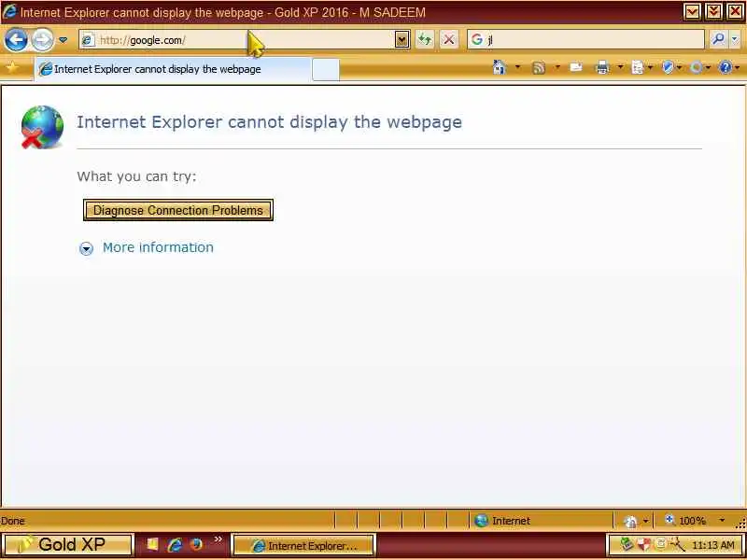Click Diagnose Connection Problems button
The width and height of the screenshot is (747, 560).
178,210
